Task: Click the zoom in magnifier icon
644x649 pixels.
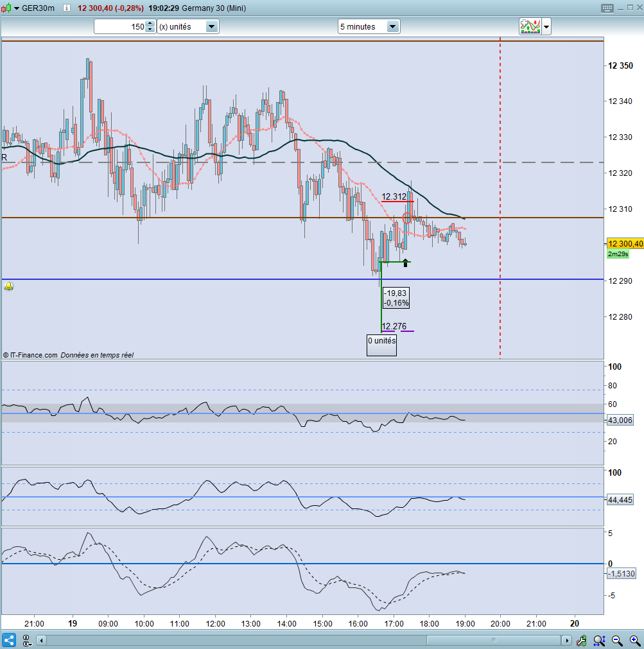Action: coord(634,641)
